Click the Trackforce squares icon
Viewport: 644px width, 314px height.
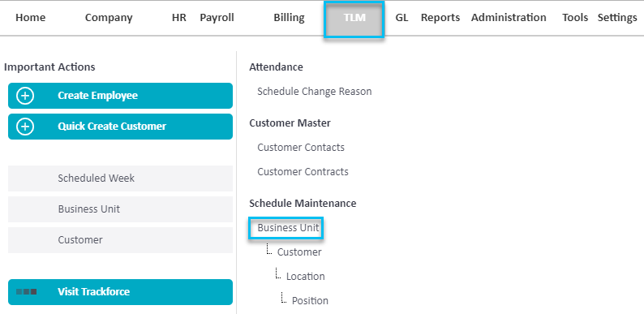(26, 292)
